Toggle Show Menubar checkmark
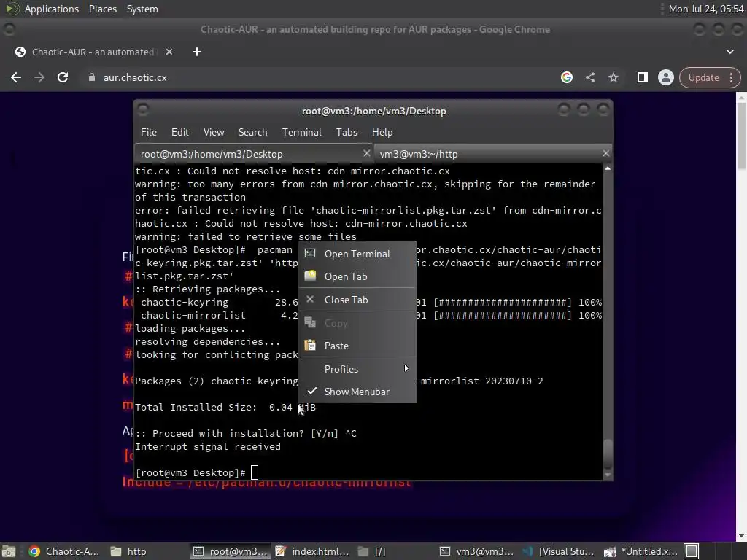 (357, 392)
